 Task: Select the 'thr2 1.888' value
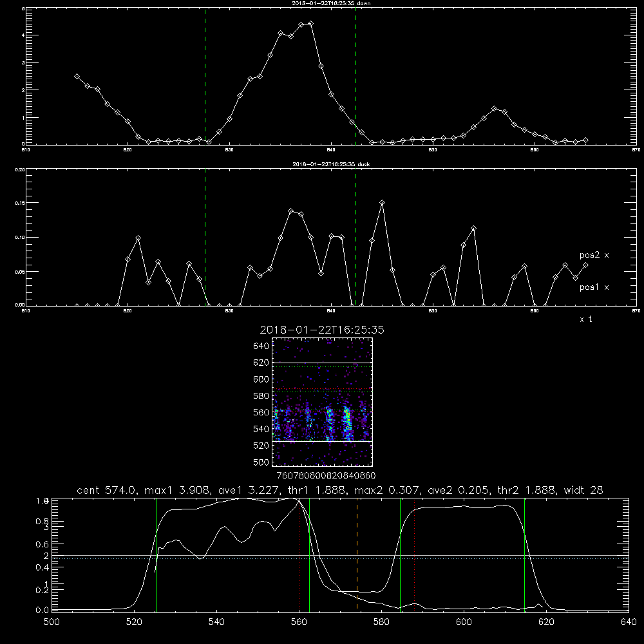[527, 490]
